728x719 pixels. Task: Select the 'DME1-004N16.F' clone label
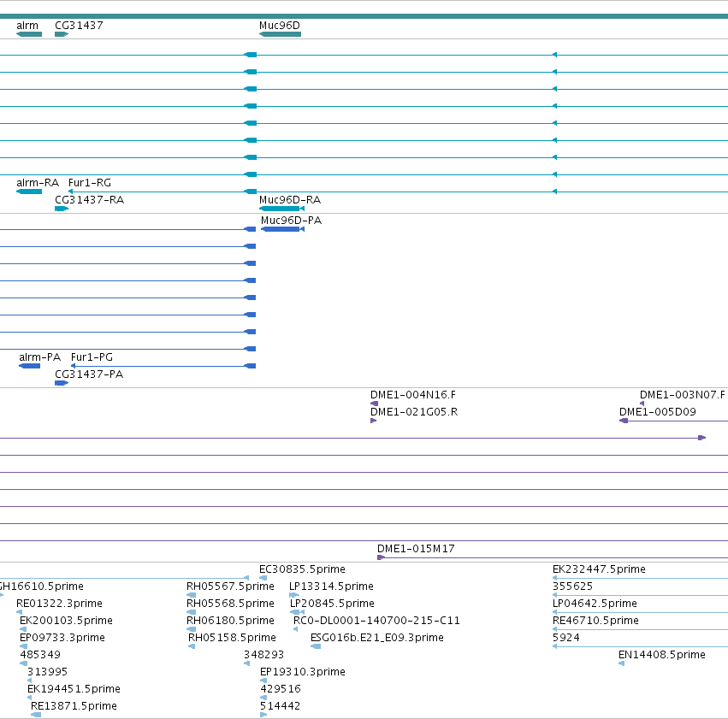413,395
